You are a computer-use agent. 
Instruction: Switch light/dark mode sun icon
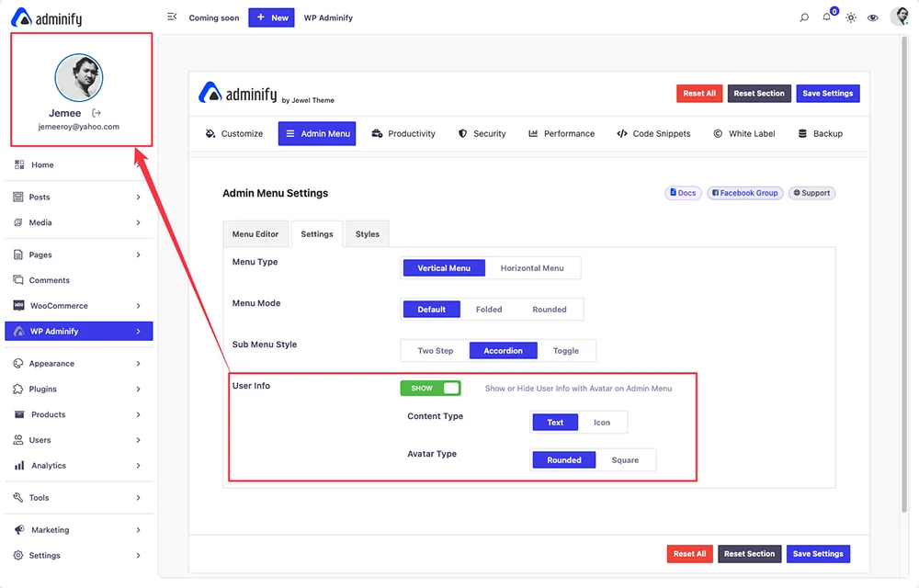(850, 17)
